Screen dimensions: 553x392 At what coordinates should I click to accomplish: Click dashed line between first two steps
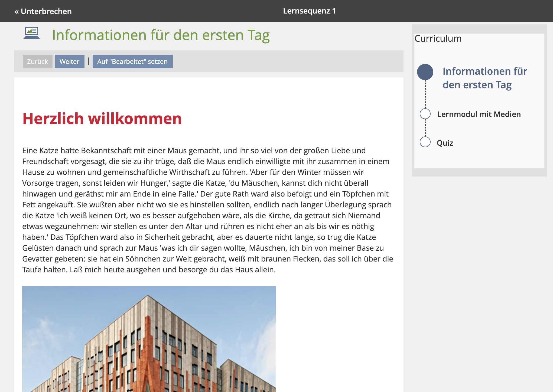(425, 94)
